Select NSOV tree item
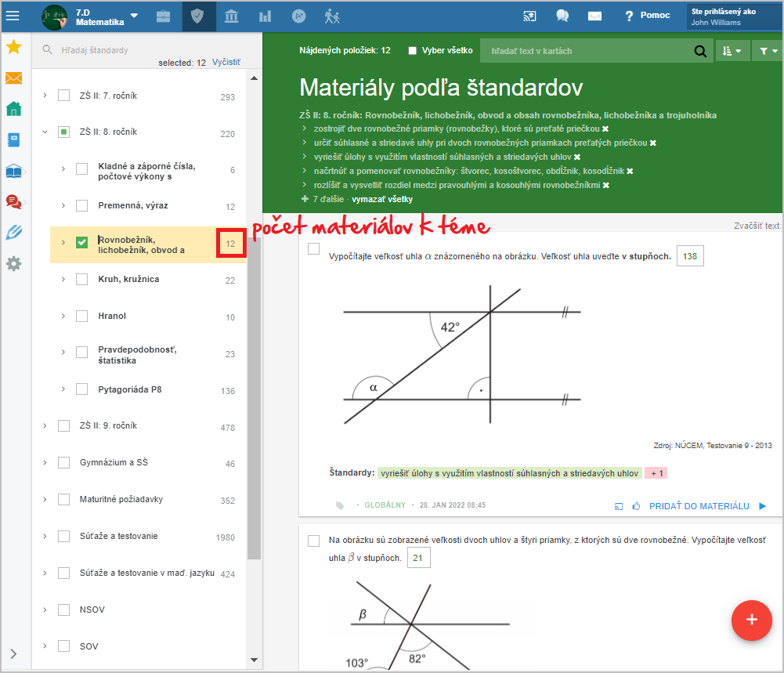The image size is (784, 673). tap(92, 610)
